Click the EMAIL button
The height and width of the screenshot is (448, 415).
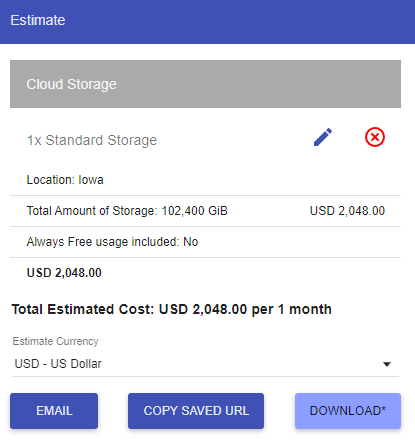(54, 411)
